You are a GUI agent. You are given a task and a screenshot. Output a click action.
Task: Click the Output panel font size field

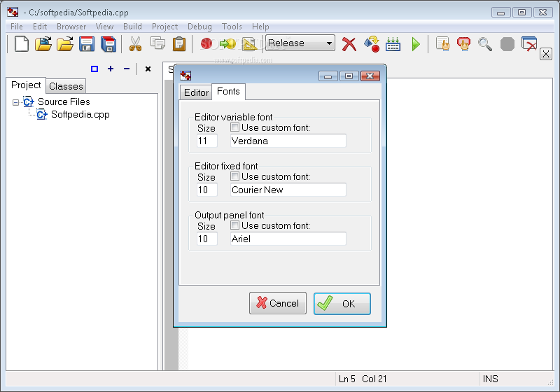206,239
